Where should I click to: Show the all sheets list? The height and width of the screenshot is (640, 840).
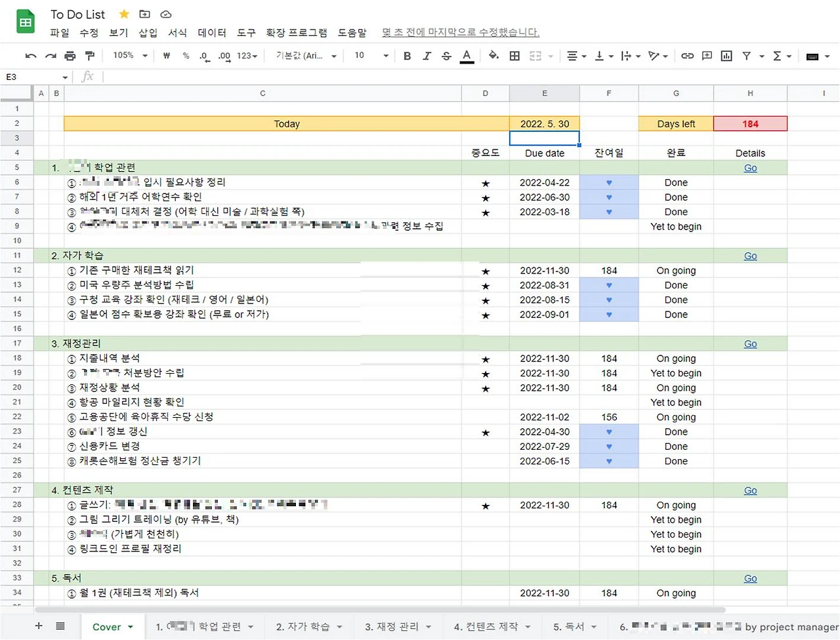(x=60, y=626)
